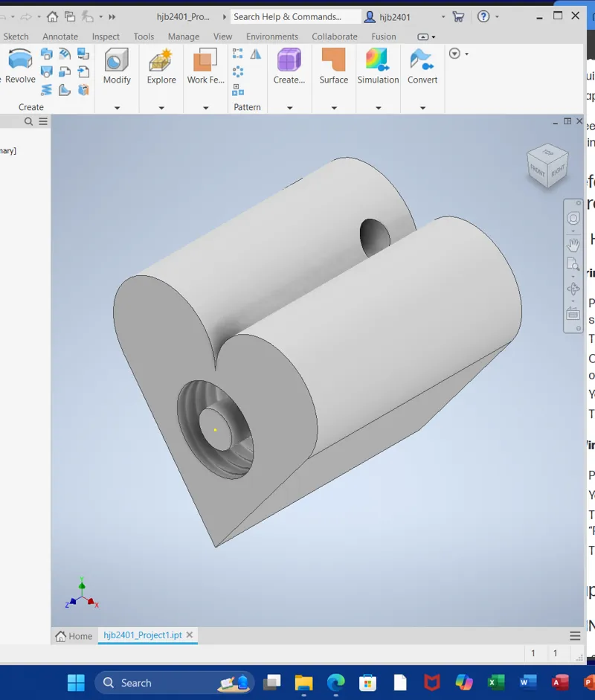Expand the Modify panel dropdown arrow
595x700 pixels.
(117, 108)
